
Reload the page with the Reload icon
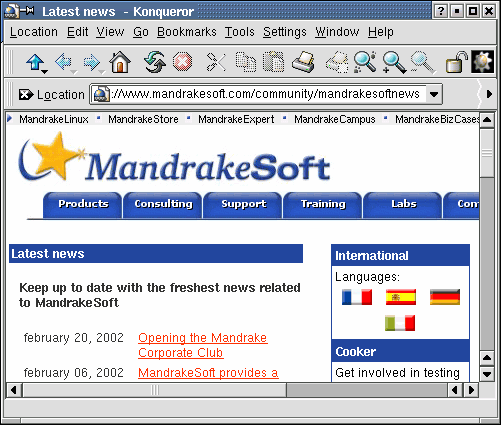click(155, 62)
